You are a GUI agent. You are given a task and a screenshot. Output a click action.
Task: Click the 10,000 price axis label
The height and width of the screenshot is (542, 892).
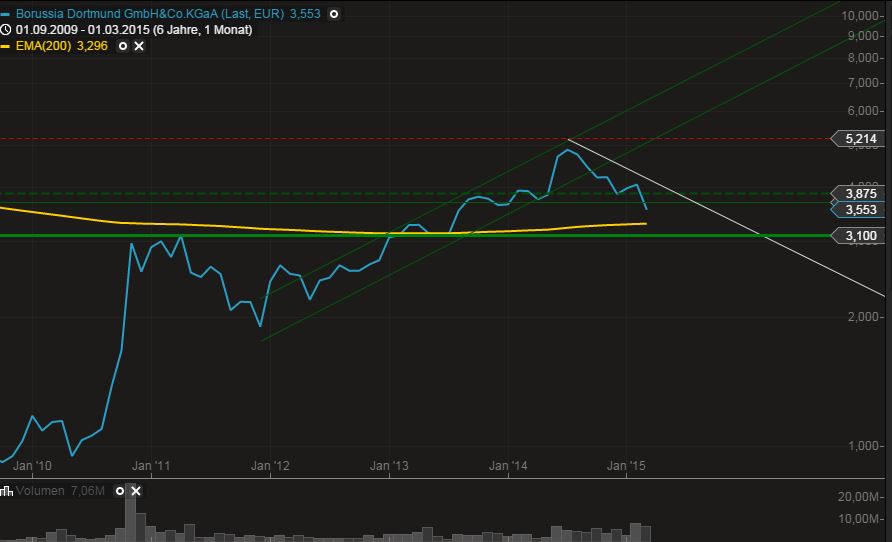click(861, 15)
